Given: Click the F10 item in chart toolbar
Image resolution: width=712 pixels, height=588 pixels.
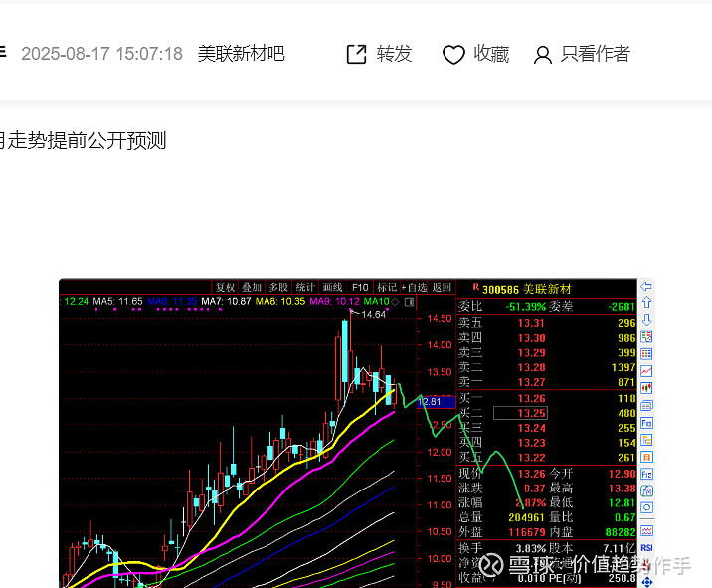Looking at the screenshot, I should click(x=360, y=288).
